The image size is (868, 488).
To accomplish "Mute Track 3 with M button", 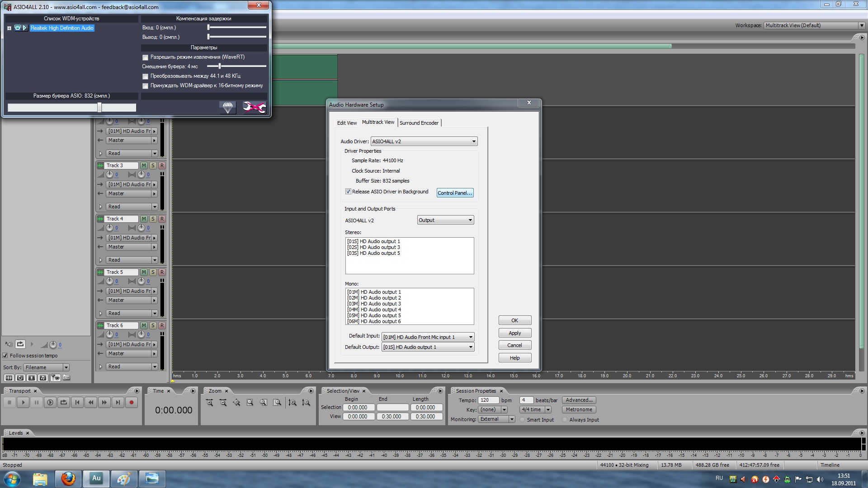I will (x=144, y=165).
